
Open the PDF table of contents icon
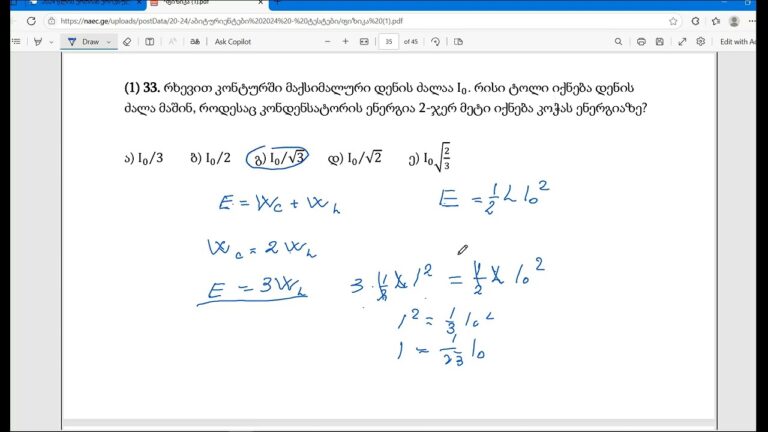[x=16, y=42]
